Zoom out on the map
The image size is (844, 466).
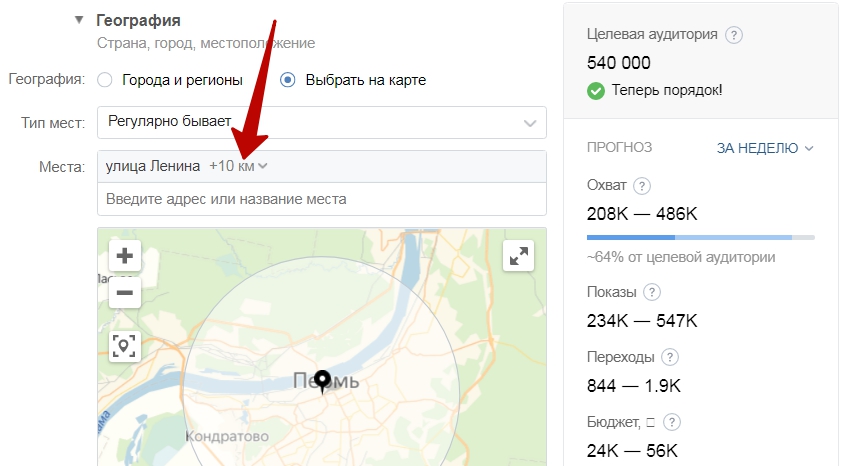pyautogui.click(x=125, y=293)
